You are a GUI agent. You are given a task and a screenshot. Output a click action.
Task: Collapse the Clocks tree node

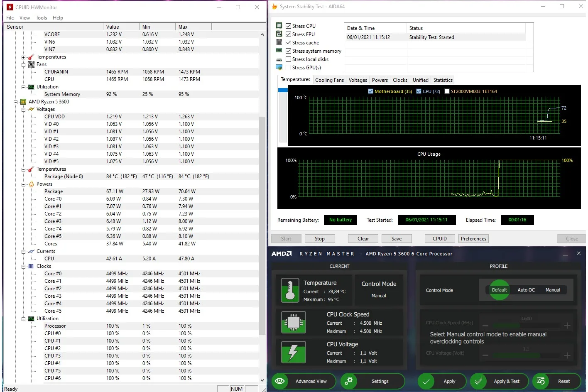coord(23,267)
